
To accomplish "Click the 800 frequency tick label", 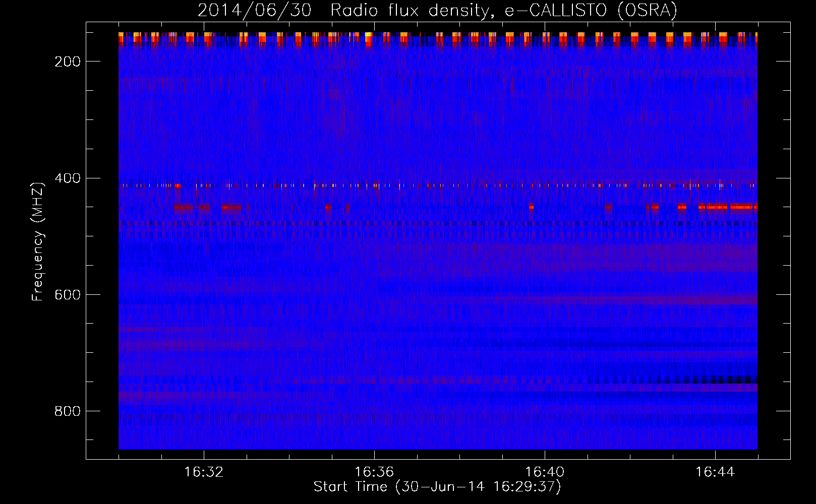I will point(68,411).
